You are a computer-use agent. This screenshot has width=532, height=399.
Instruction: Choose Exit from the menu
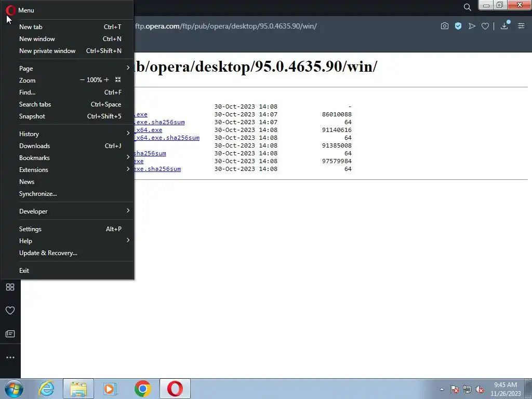tap(68, 270)
